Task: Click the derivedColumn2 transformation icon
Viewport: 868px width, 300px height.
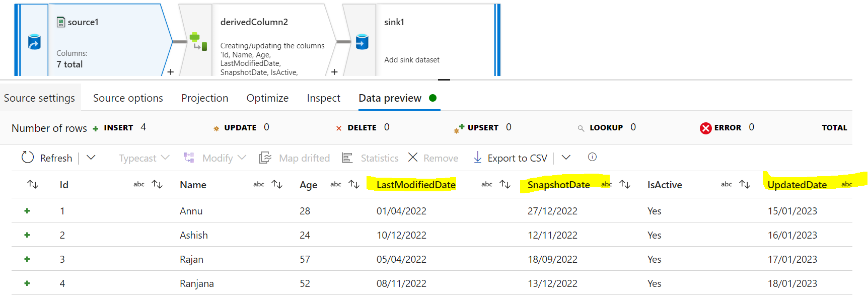Action: click(x=198, y=42)
